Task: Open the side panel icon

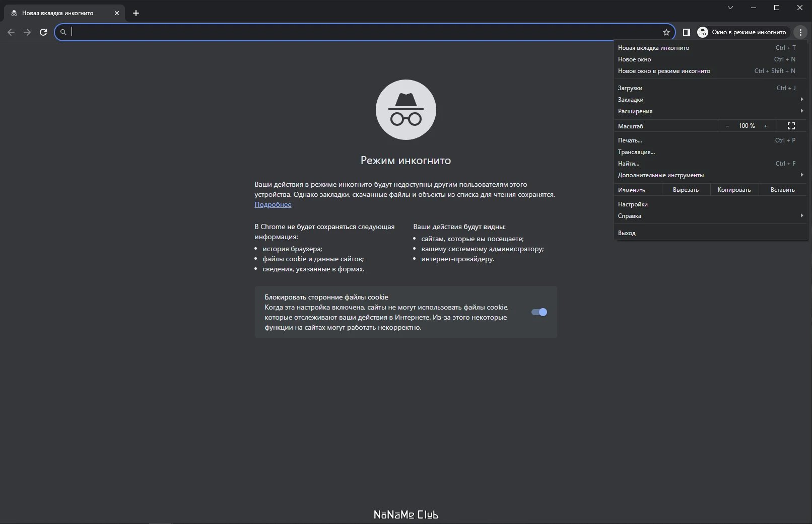Action: tap(686, 32)
